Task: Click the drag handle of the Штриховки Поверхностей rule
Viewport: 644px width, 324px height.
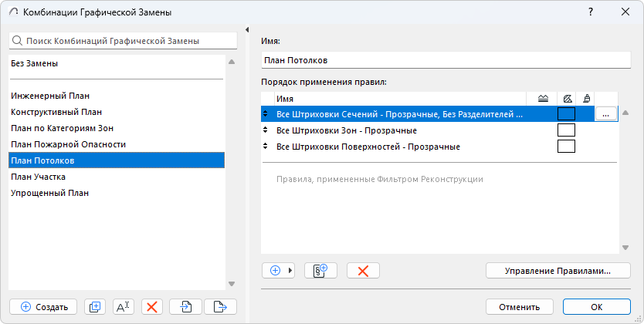Action: point(267,147)
